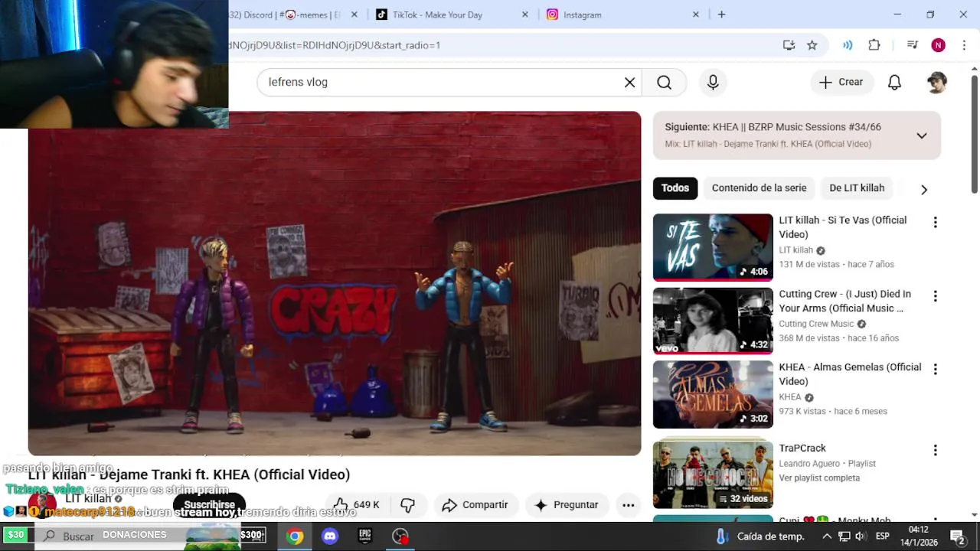This screenshot has width=980, height=551.
Task: Show hidden system tray icons chevron
Action: click(827, 536)
